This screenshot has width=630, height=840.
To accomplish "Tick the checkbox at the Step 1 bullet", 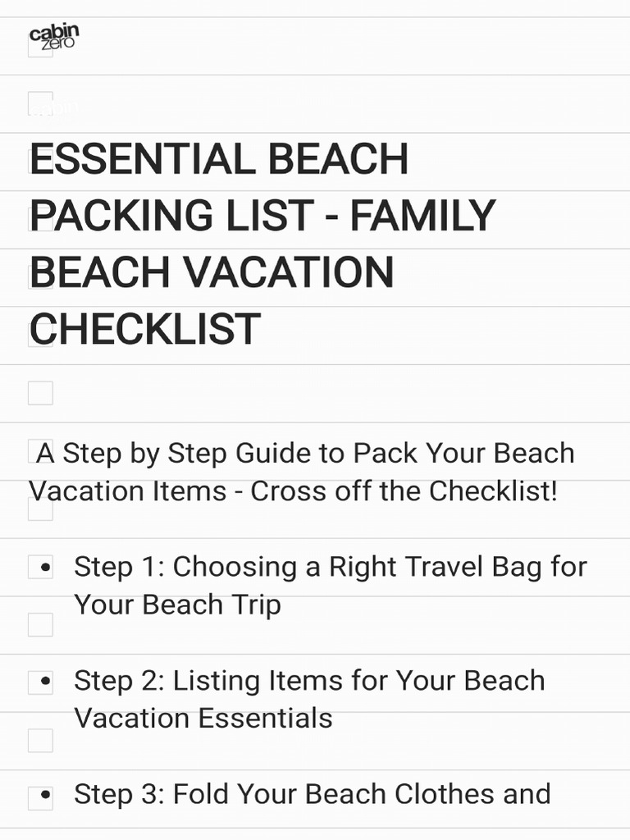I will tap(40, 567).
